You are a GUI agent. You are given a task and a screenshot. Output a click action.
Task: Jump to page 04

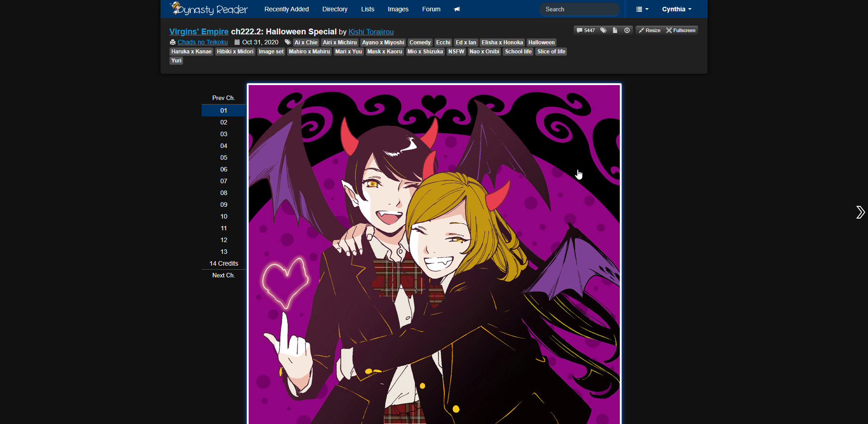(x=224, y=146)
